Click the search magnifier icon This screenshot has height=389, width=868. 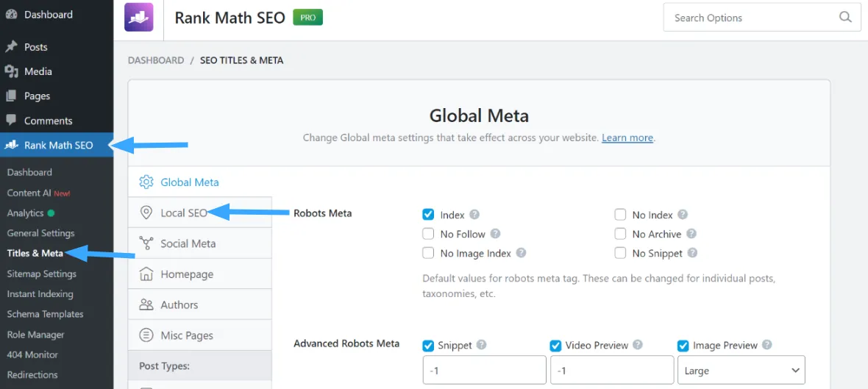tap(845, 17)
